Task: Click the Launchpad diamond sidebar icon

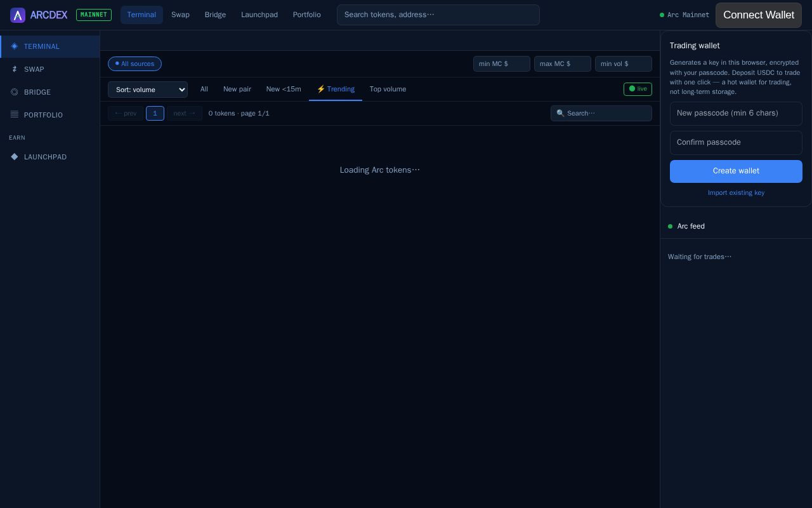Action: click(x=15, y=157)
